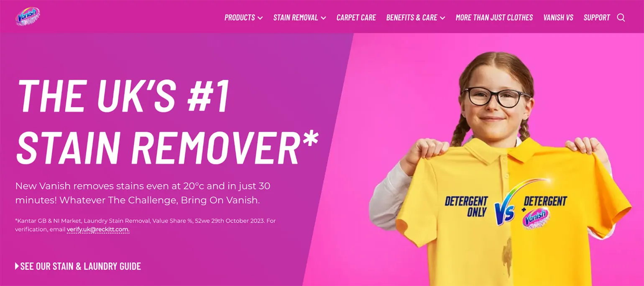This screenshot has width=644, height=286.
Task: Expand the Stain Removal chevron
Action: (323, 18)
